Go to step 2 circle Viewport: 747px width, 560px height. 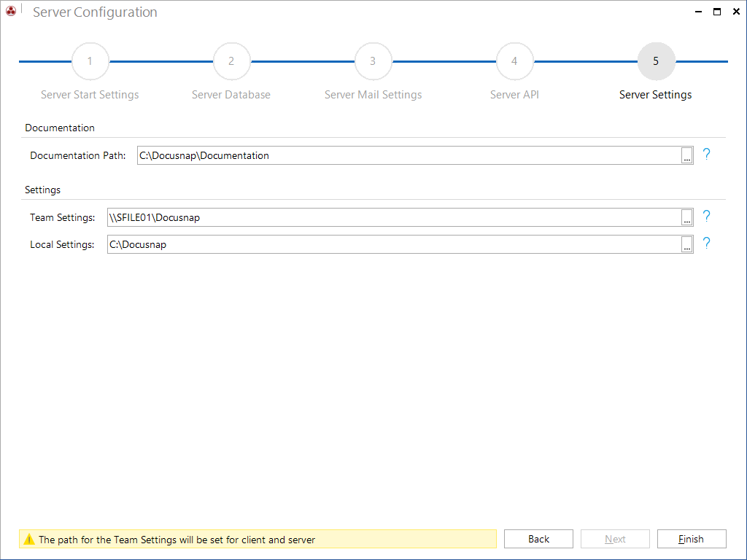pos(231,61)
